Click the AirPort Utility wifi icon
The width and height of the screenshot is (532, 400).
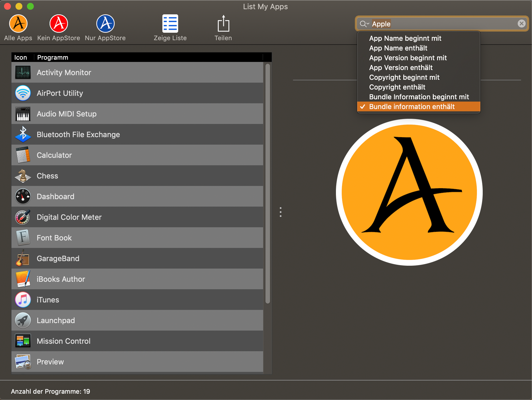click(23, 93)
